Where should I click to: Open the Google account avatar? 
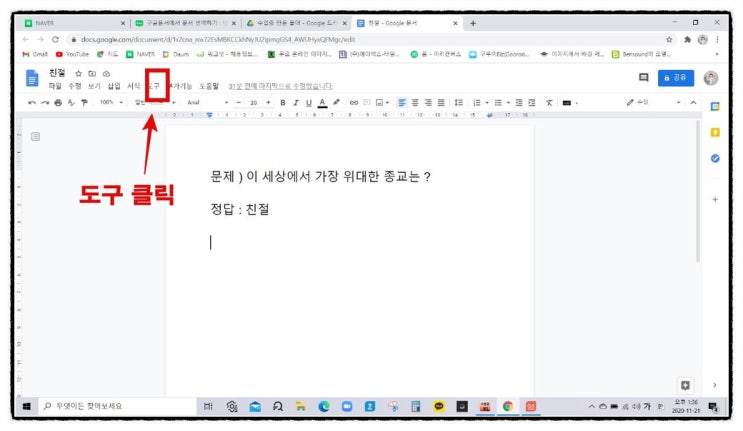tap(710, 78)
